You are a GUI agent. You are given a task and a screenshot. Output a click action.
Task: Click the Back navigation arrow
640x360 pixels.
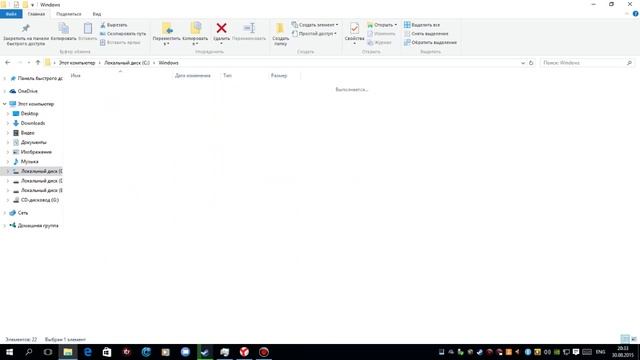point(8,62)
